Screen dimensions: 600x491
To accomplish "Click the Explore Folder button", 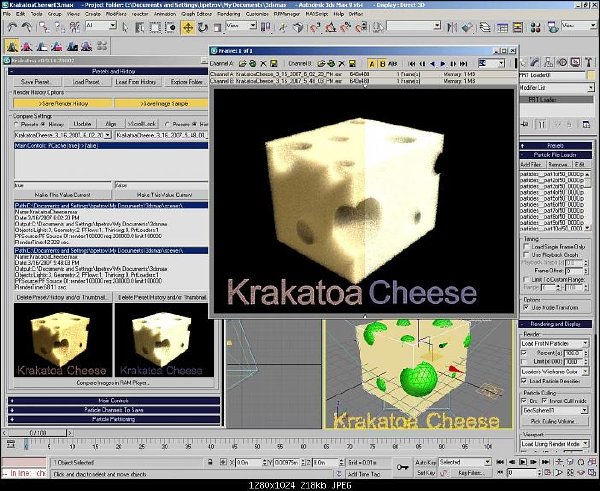I will point(186,82).
